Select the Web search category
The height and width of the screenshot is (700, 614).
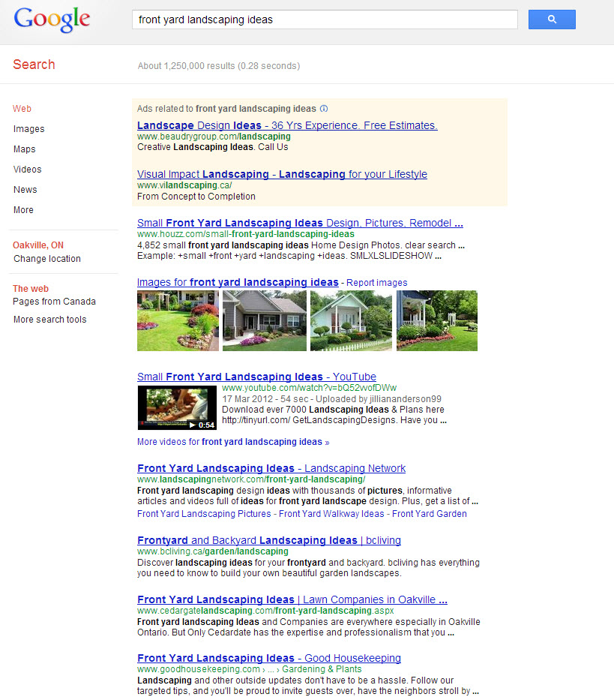22,109
